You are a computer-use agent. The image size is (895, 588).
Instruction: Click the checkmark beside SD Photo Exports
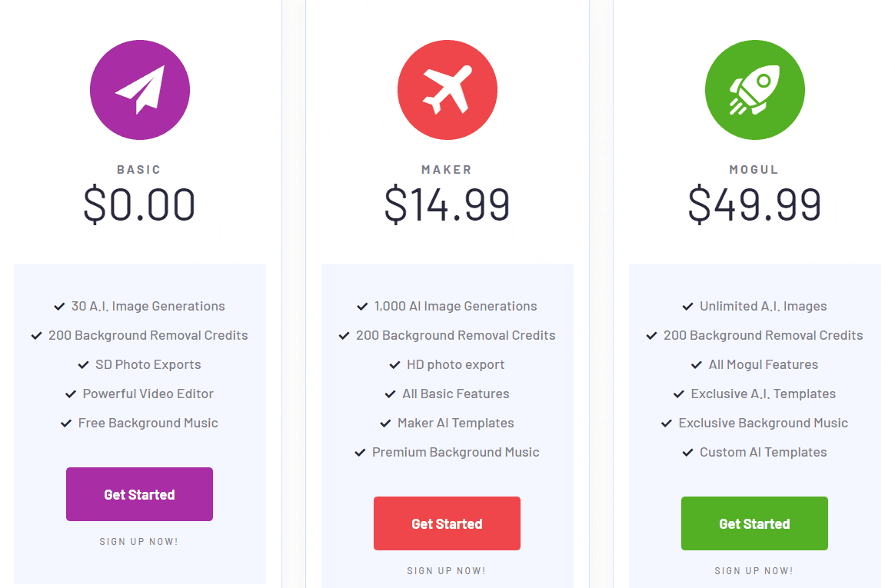point(85,364)
